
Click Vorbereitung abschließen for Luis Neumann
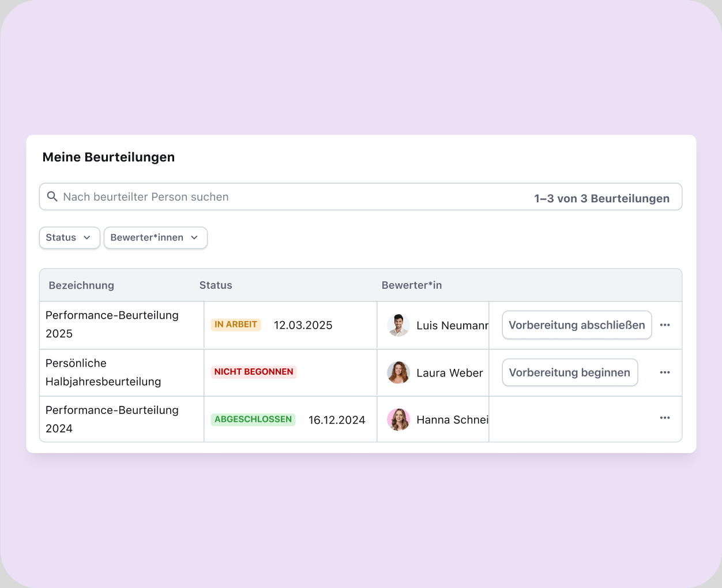(576, 325)
